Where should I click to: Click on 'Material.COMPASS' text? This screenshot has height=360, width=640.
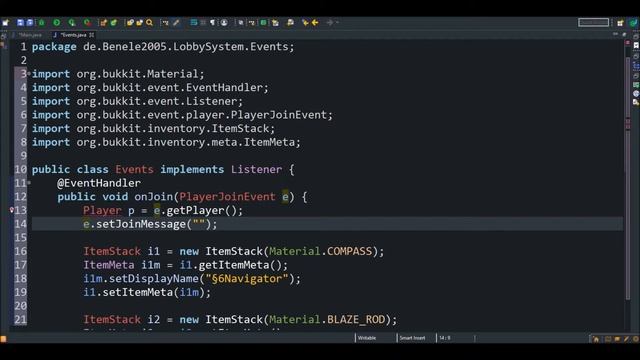(321, 251)
